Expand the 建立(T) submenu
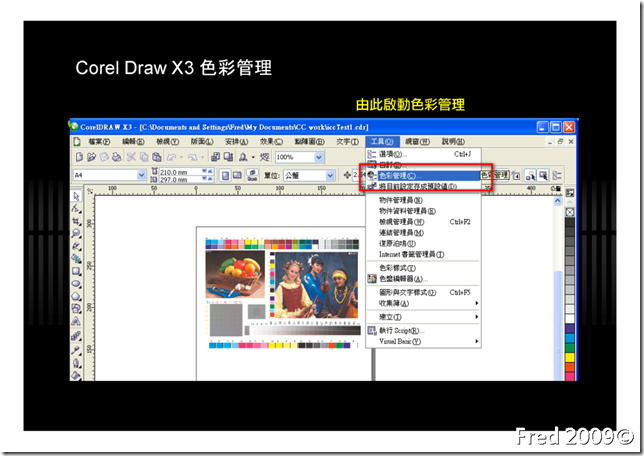 [x=476, y=317]
